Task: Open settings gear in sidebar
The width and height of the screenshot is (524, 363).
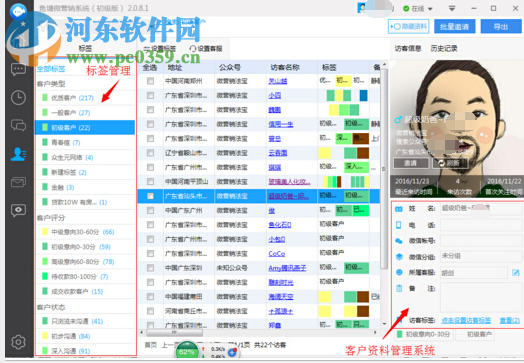Action: (18, 342)
